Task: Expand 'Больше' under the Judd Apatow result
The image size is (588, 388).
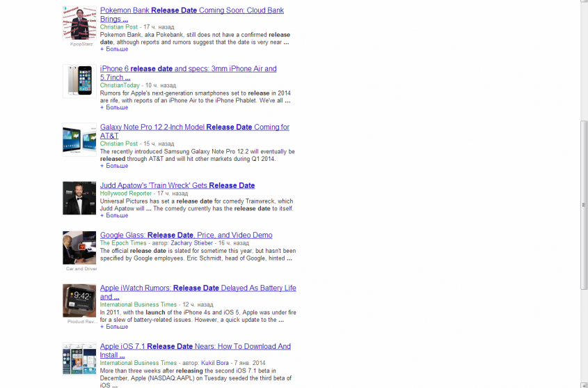Action: click(114, 216)
